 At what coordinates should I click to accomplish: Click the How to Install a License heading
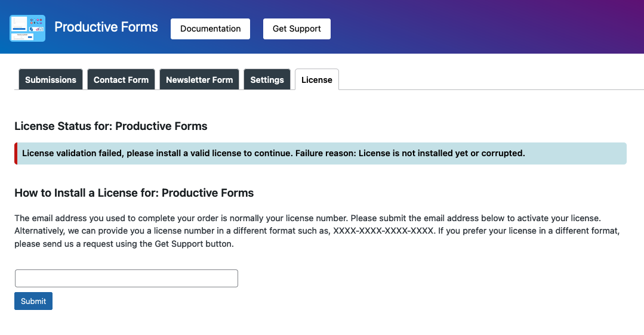pyautogui.click(x=134, y=193)
